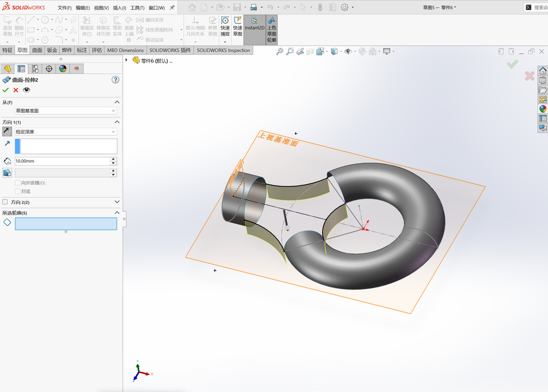Enable the 方向 2(2) checkbox
This screenshot has height=392, width=548.
pos(5,202)
